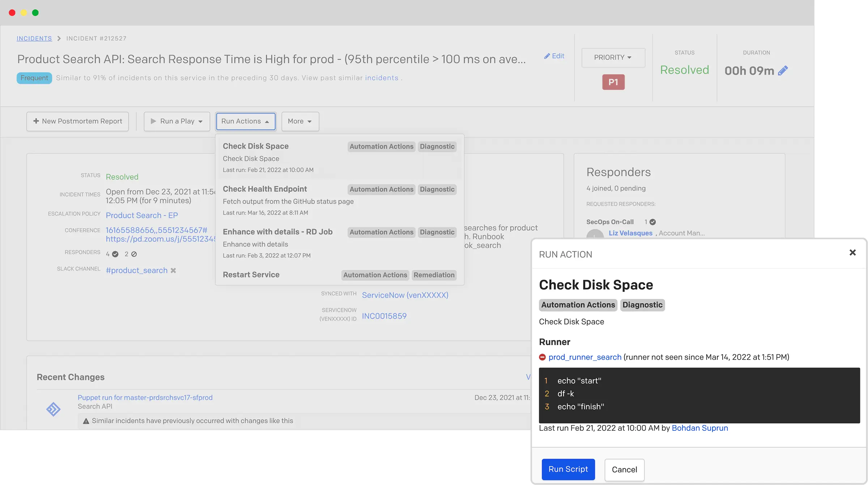This screenshot has width=868, height=485.
Task: Click the INC0015859 ServiceNow link
Action: (x=384, y=316)
